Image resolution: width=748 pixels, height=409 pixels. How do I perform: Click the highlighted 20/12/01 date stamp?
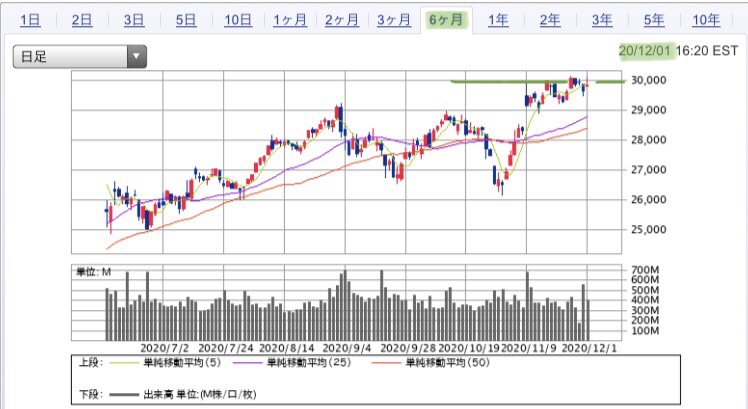[x=646, y=48]
